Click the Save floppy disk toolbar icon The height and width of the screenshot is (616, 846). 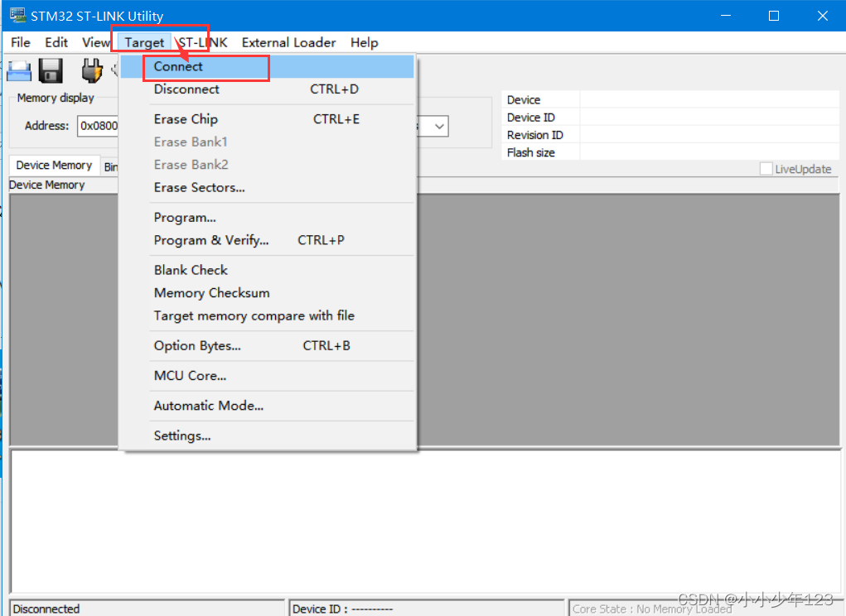click(51, 70)
